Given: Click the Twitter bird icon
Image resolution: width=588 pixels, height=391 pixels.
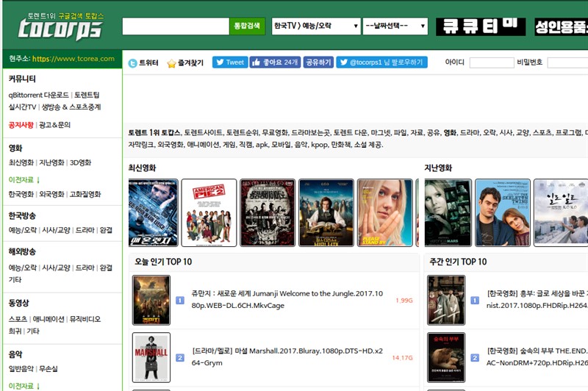Looking at the screenshot, I should pos(132,63).
